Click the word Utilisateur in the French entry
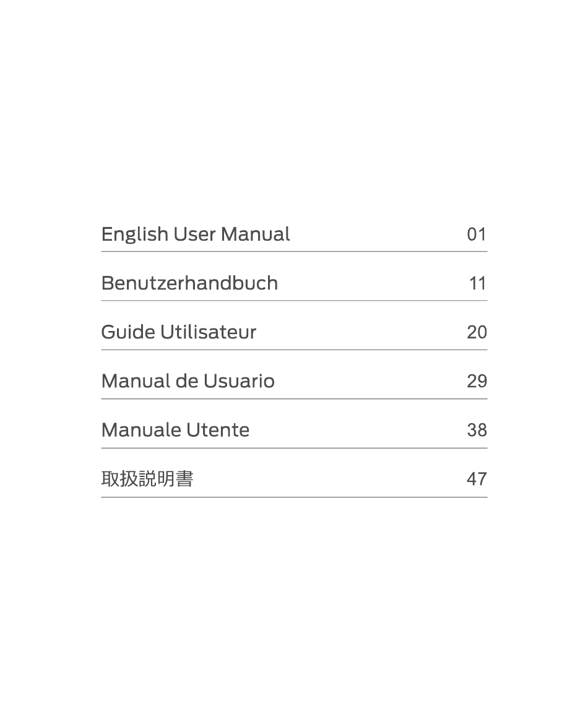 click(208, 332)
